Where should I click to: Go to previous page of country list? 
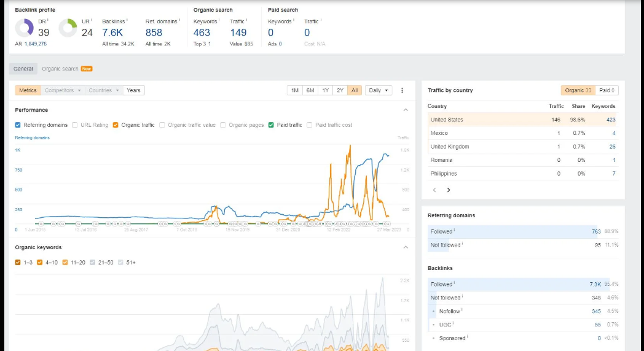pyautogui.click(x=434, y=190)
